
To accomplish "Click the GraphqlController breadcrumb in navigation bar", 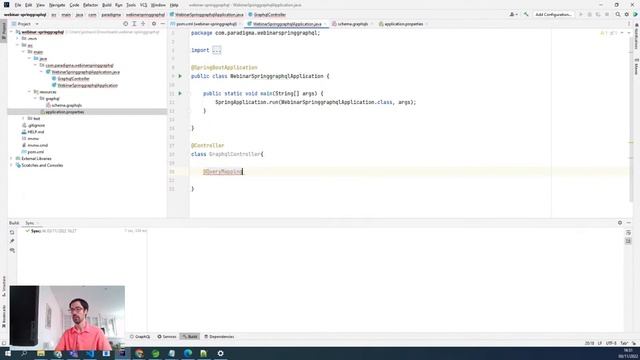I will pyautogui.click(x=270, y=14).
